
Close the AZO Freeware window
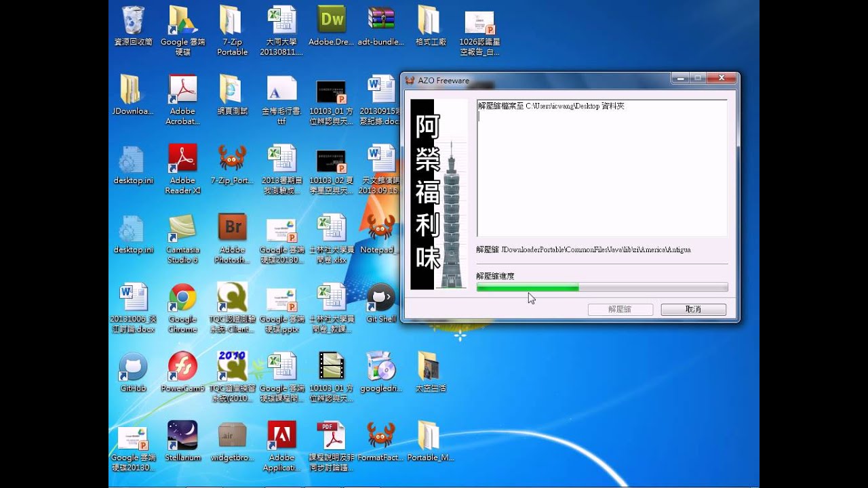click(723, 79)
